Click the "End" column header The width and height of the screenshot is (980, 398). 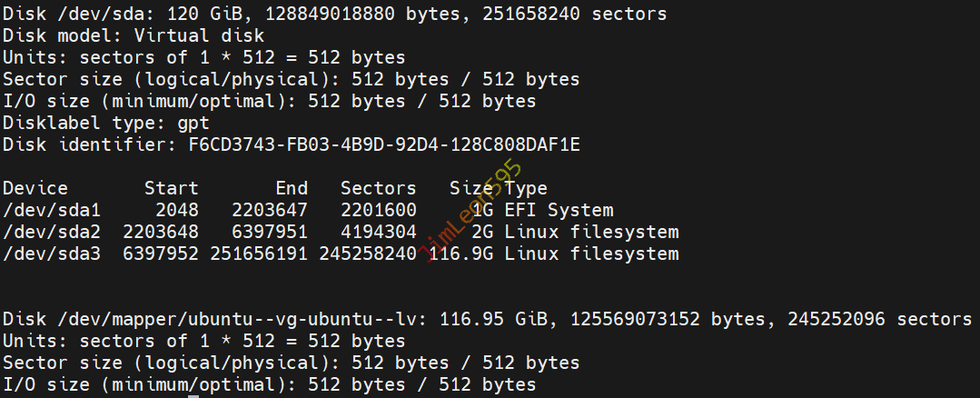point(292,189)
